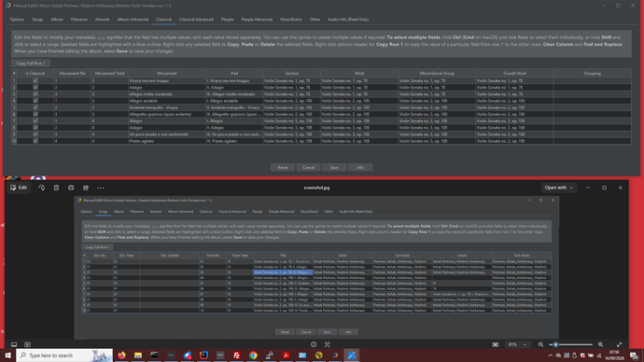Viewport: 644px width, 362px height.
Task: Click Cancel in the Manual Edit window
Action: click(x=308, y=167)
